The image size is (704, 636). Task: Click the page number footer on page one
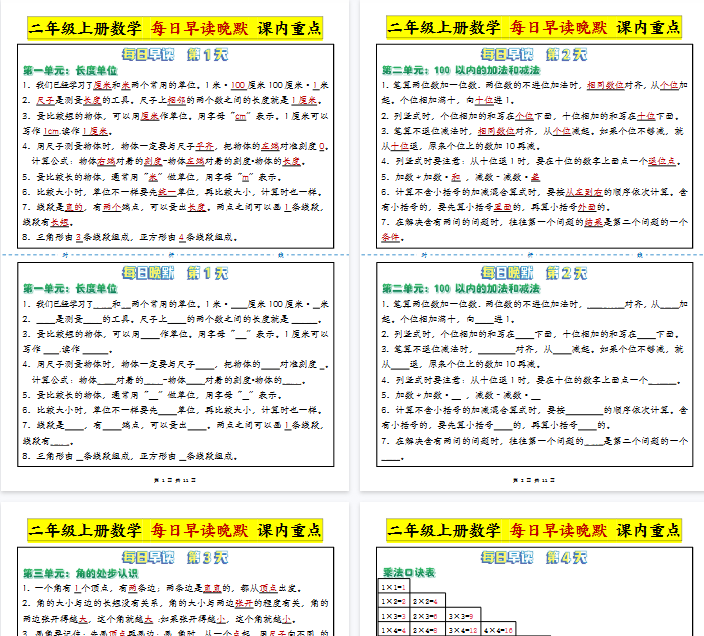click(x=175, y=481)
